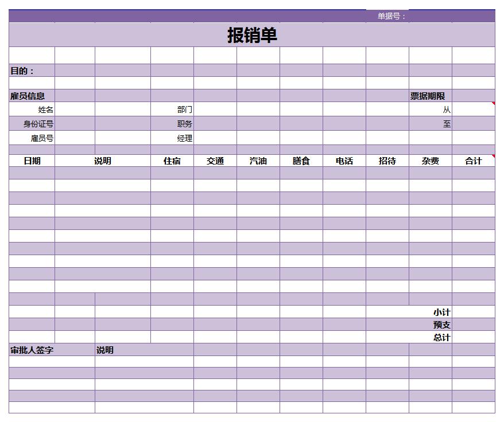Select the 经理 label cell
Screen dimensions: 504x422
coord(172,138)
